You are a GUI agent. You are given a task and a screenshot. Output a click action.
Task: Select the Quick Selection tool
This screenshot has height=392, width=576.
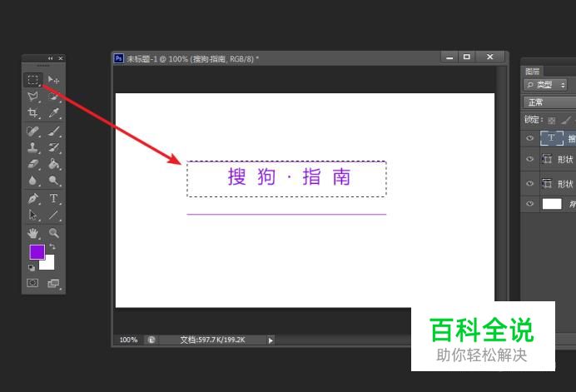click(x=53, y=97)
